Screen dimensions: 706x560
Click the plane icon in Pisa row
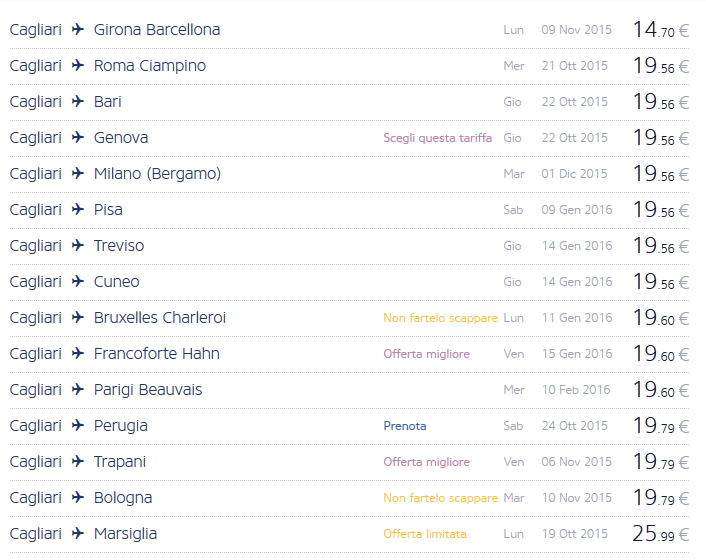pyautogui.click(x=78, y=210)
